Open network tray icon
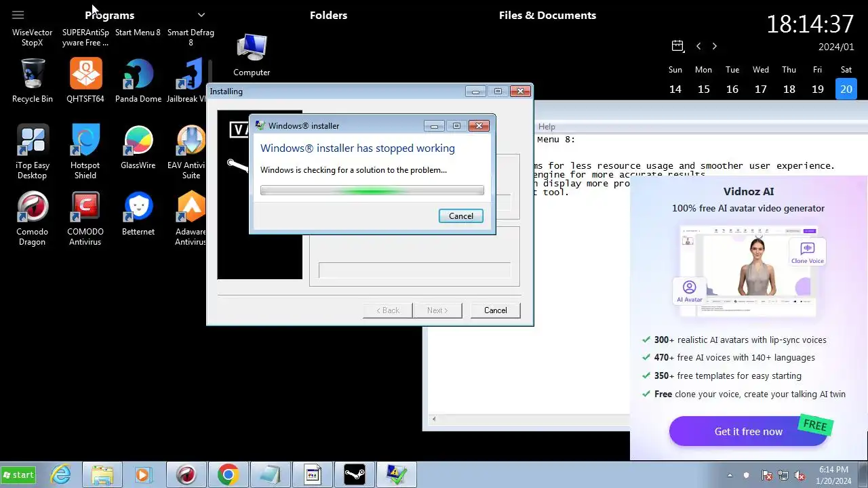This screenshot has height=488, width=868. coord(783,475)
